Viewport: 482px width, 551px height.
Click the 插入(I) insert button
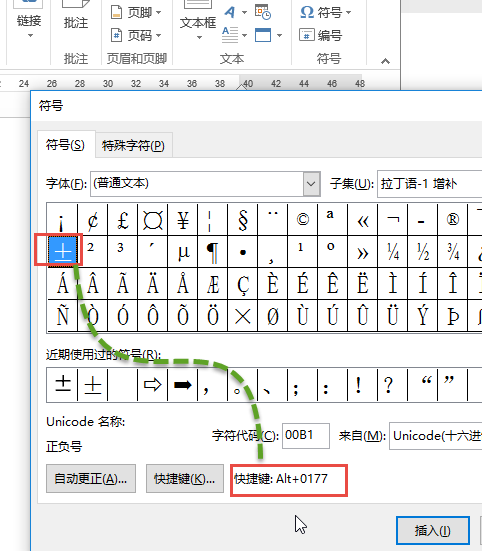point(432,531)
